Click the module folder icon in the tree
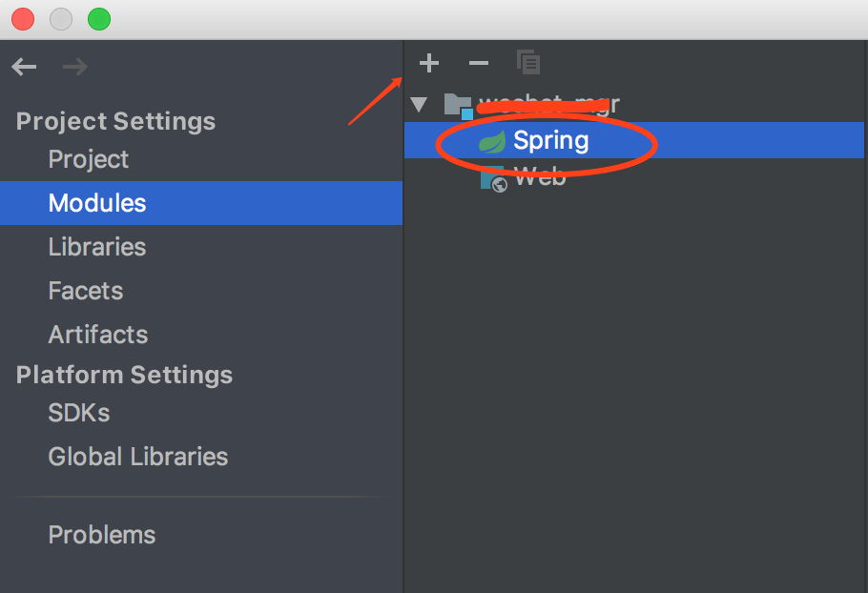 457,104
